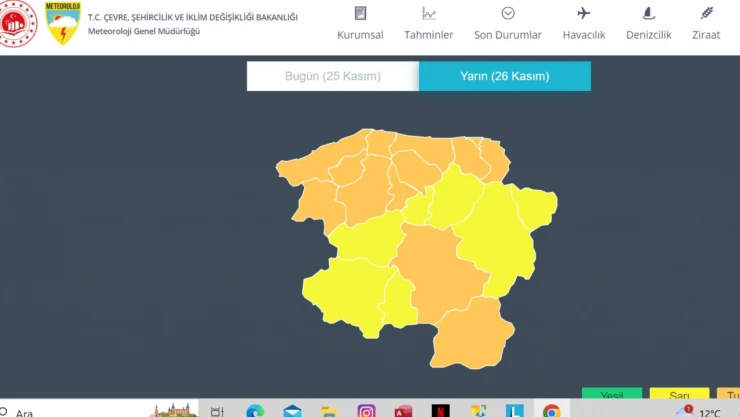This screenshot has width=740, height=417.
Task: Click the Tahminler chart icon
Action: pyautogui.click(x=429, y=13)
